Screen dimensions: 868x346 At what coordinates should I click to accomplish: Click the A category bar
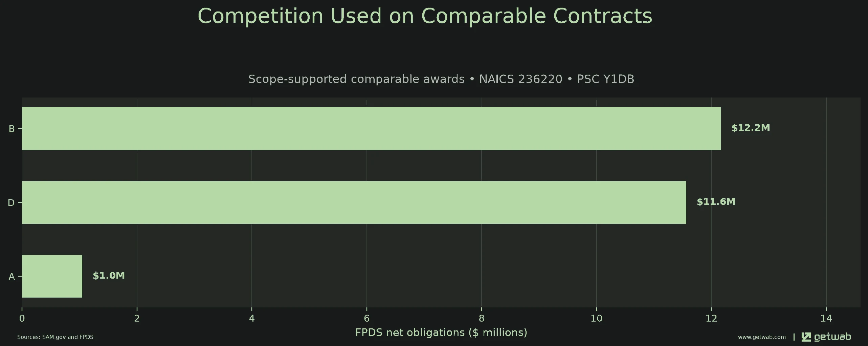(x=52, y=276)
